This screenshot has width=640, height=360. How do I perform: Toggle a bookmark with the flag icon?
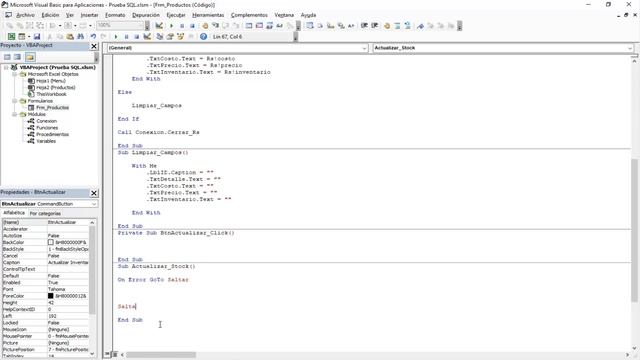(x=420, y=26)
